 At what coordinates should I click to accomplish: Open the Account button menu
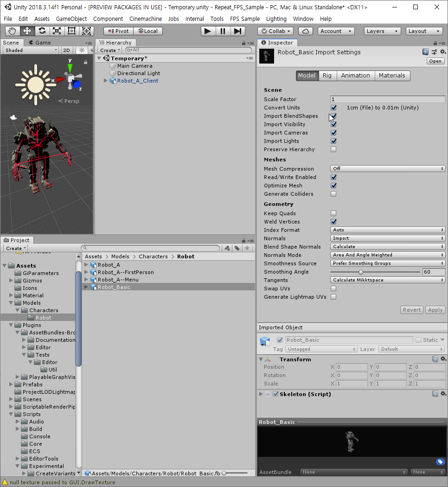click(x=336, y=31)
